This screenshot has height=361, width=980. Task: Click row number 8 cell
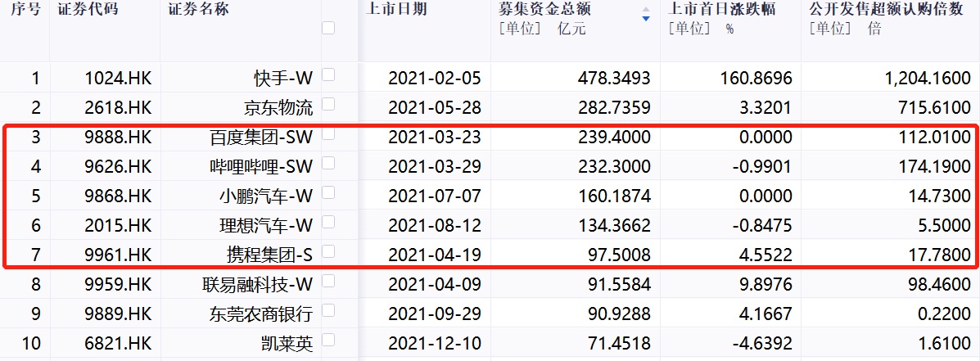(x=36, y=285)
